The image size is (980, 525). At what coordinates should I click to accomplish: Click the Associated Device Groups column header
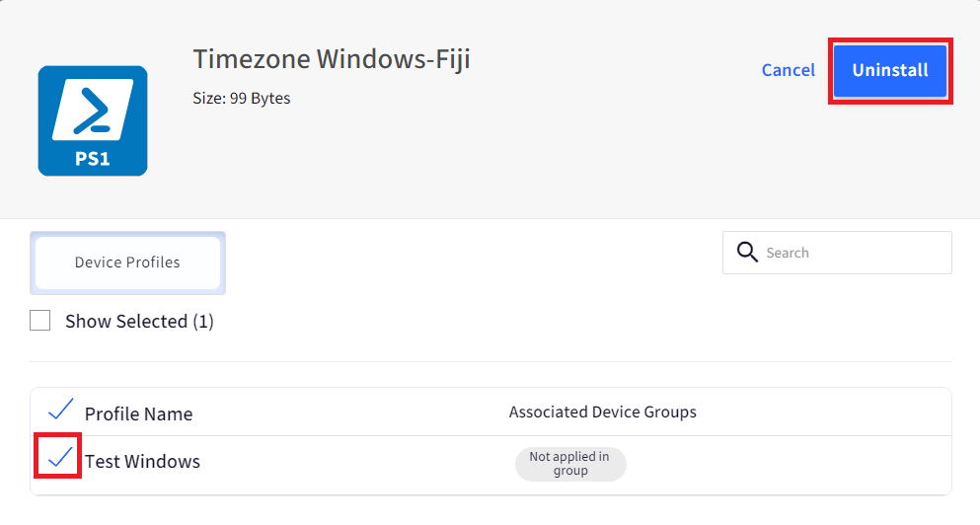click(x=602, y=412)
